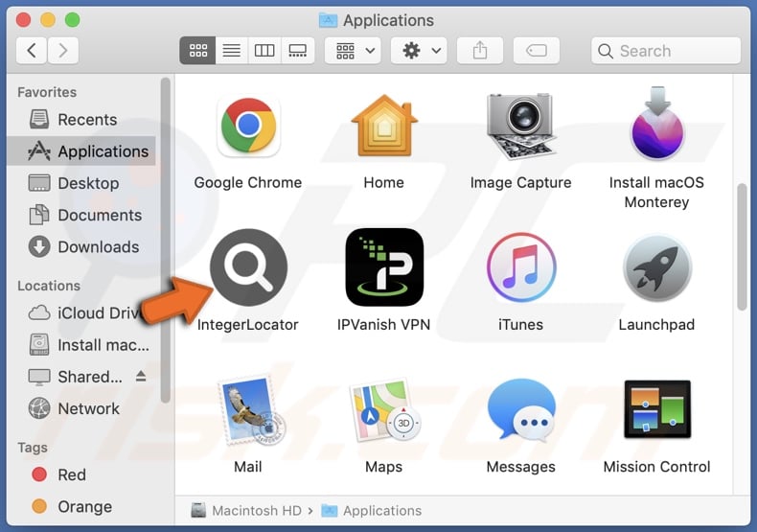Click the Image Capture name label
This screenshot has height=532, width=757.
pyautogui.click(x=520, y=182)
